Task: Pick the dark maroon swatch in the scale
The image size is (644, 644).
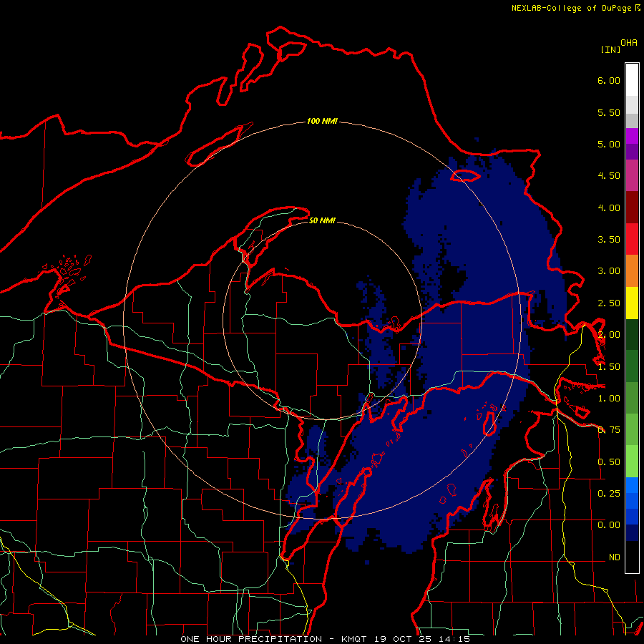Action: pos(632,208)
